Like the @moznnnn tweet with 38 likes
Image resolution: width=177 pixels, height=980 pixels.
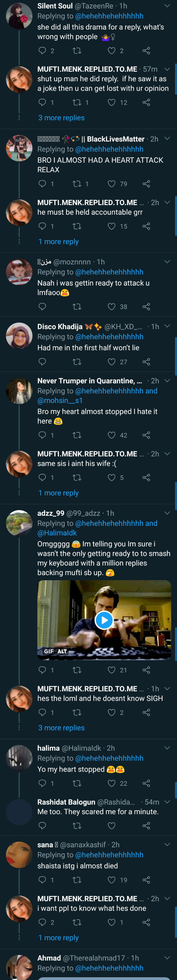(x=111, y=307)
